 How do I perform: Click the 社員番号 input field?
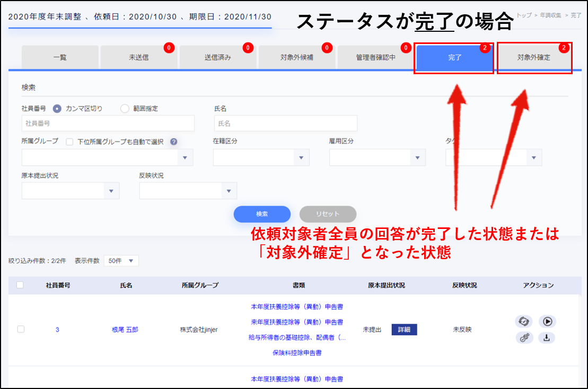pos(108,123)
